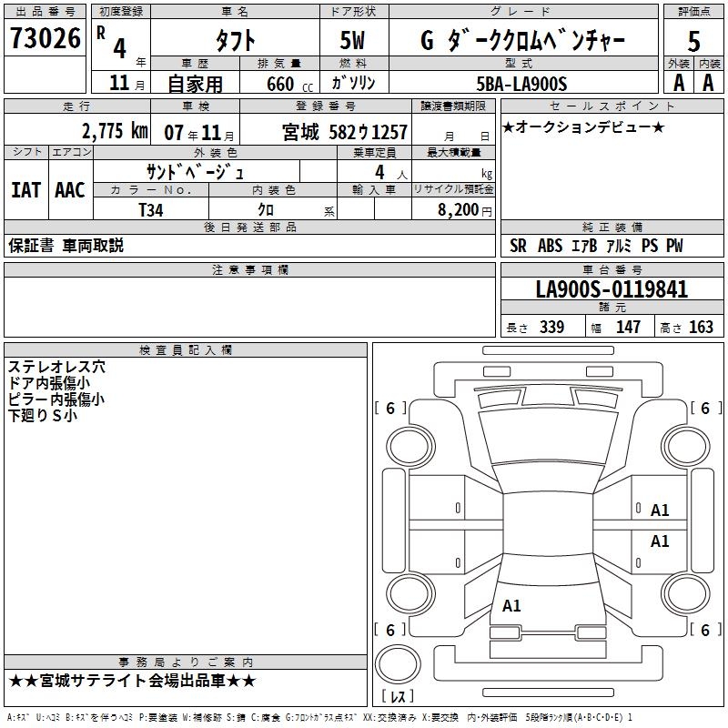Select the recycle deposit 8,200円

coord(465,210)
